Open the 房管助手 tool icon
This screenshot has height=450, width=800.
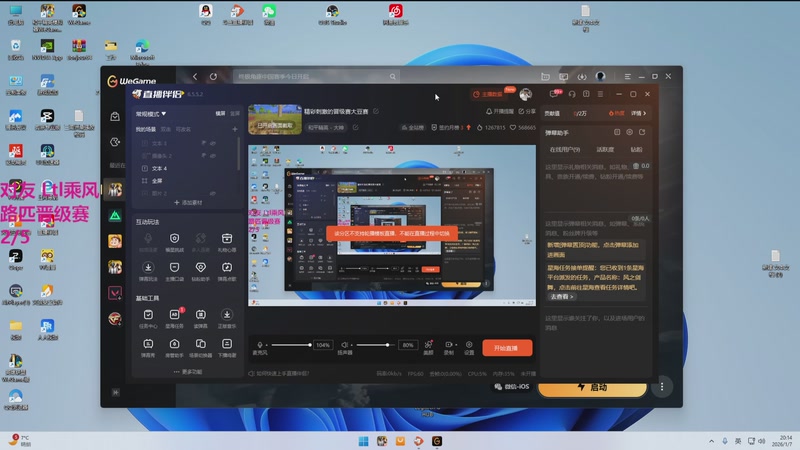click(174, 344)
